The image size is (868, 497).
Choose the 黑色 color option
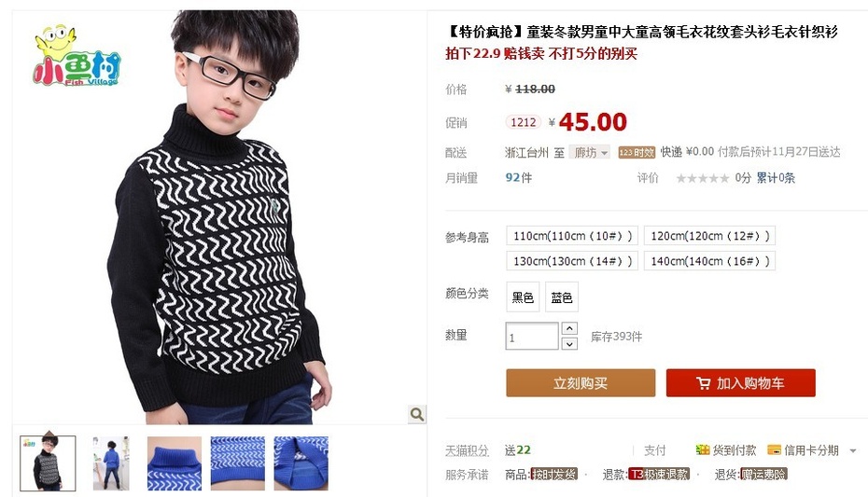click(x=523, y=297)
